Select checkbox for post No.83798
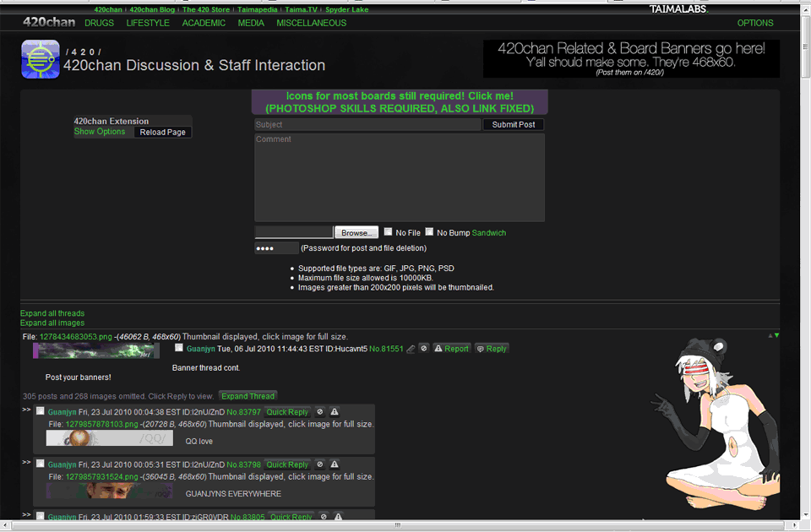This screenshot has width=811, height=532. point(40,464)
